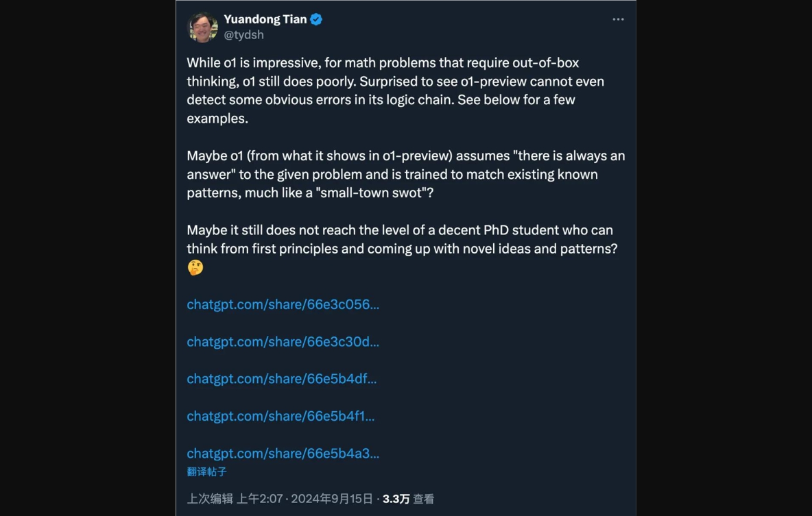This screenshot has height=516, width=812.
Task: Visit the chatgpt.com/share/66e5b4f1 link
Action: pos(280,415)
